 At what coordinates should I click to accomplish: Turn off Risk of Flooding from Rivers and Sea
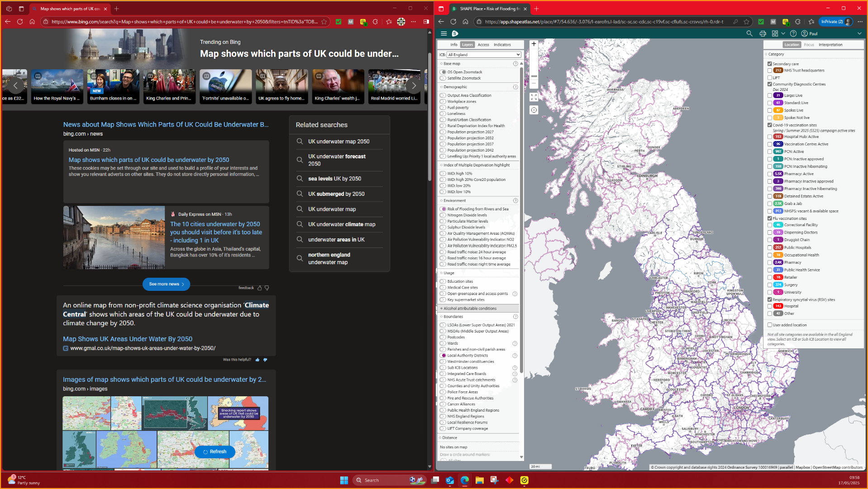click(444, 209)
